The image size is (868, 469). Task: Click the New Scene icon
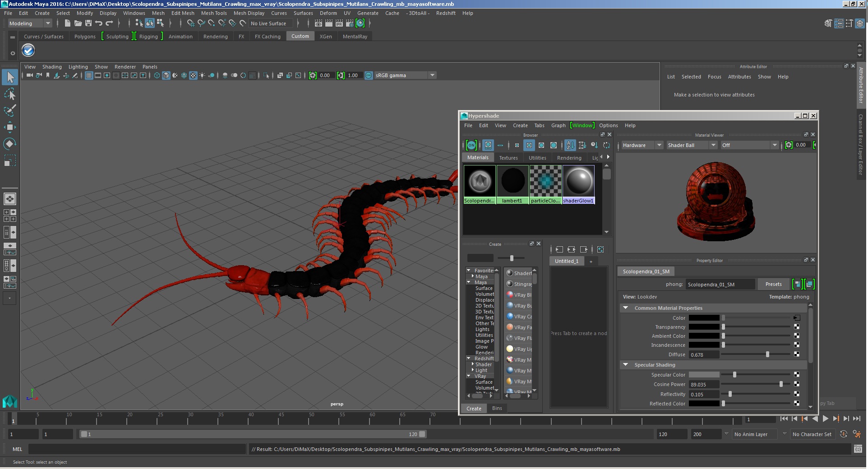click(67, 23)
